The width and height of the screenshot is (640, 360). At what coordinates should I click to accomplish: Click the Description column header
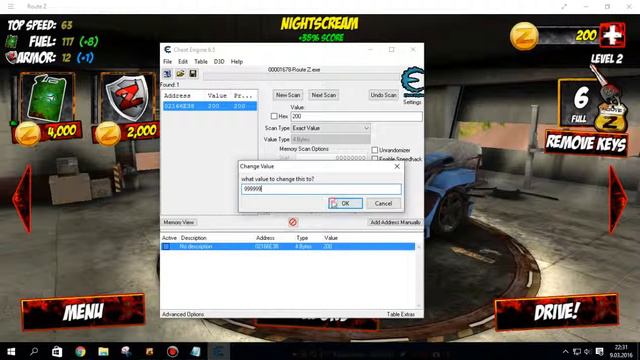194,238
